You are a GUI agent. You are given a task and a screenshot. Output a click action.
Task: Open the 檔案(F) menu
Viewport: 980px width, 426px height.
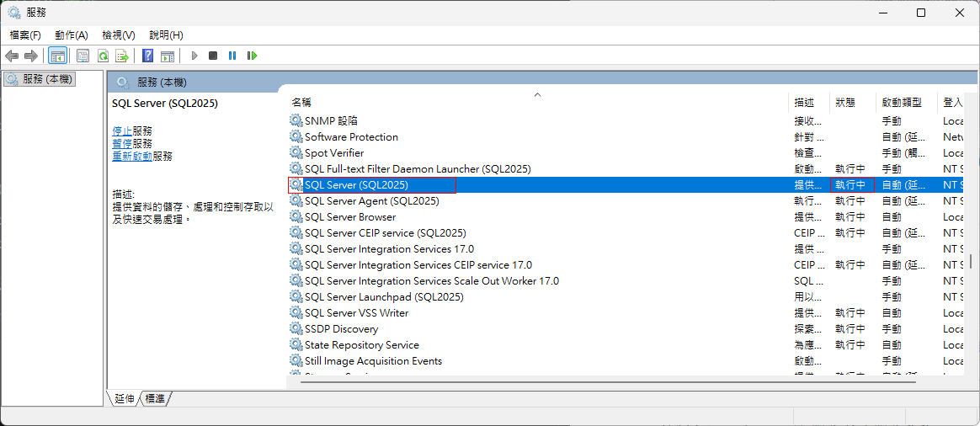(x=25, y=35)
